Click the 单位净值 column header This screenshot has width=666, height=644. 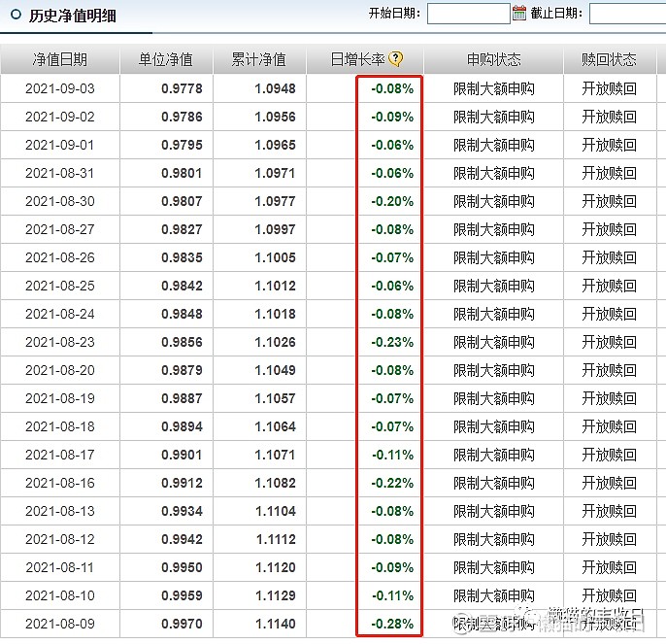click(x=166, y=59)
